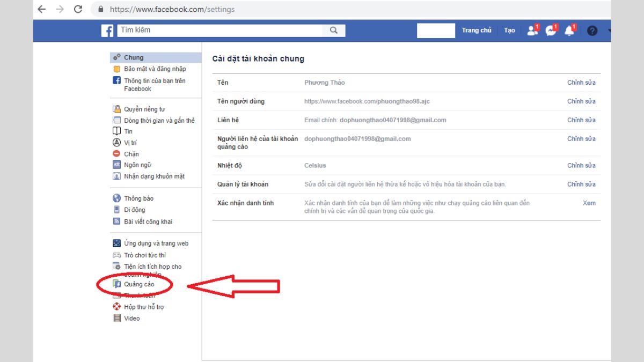Go to Chặn settings section
644x362 pixels.
(x=131, y=154)
